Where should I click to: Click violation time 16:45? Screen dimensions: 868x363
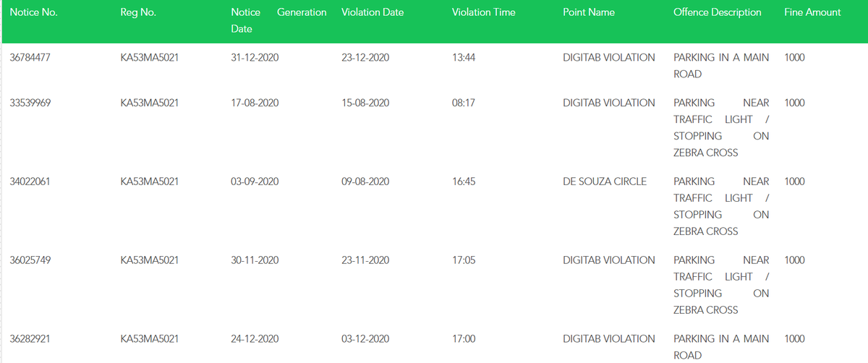click(463, 181)
